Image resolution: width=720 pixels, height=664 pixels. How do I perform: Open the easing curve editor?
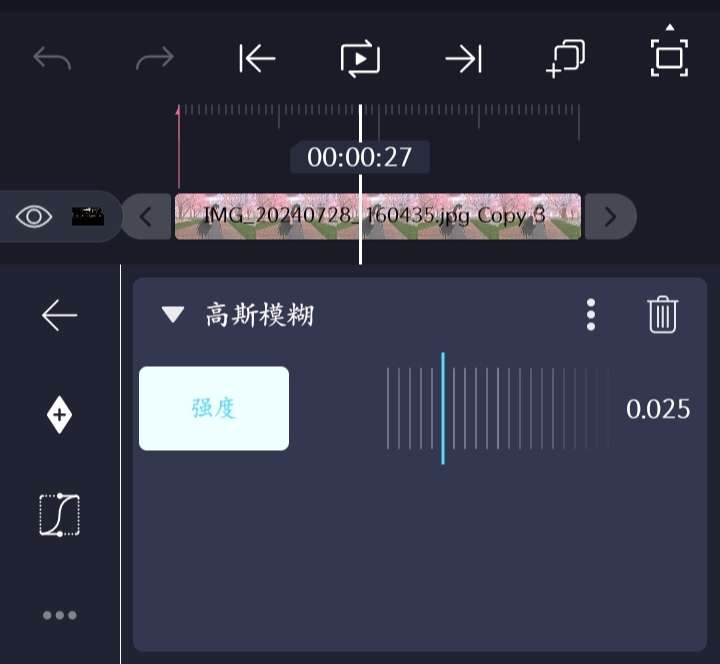coord(60,514)
